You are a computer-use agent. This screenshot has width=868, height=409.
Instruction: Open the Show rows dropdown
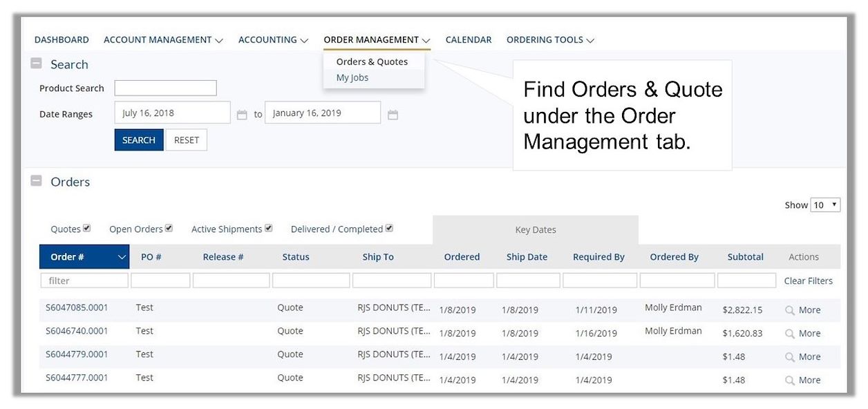[x=825, y=204]
